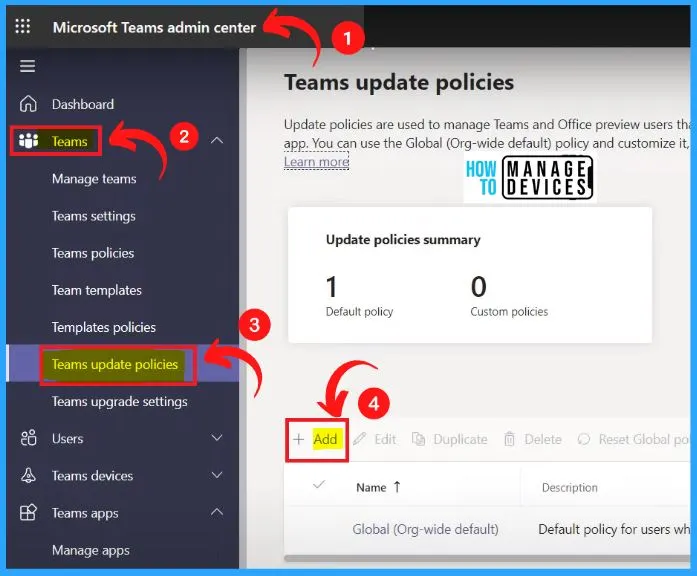
Task: Click the Teams people icon
Action: pyautogui.click(x=28, y=141)
